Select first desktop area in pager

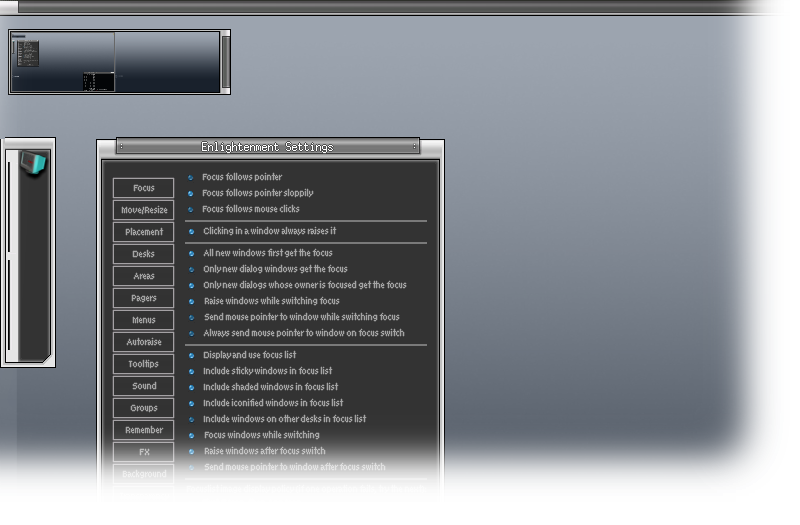(62, 62)
